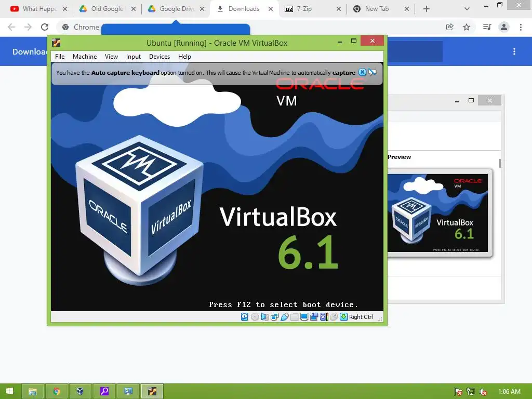The width and height of the screenshot is (532, 399).
Task: Switch to the What Happe... YouTube tab
Action: click(x=38, y=9)
